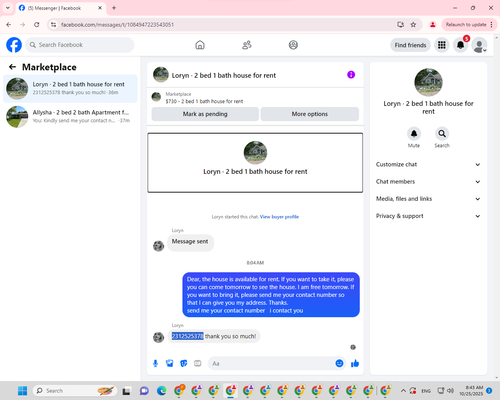This screenshot has height=400, width=500.
Task: Open the install app icon in address bar
Action: pos(400,25)
